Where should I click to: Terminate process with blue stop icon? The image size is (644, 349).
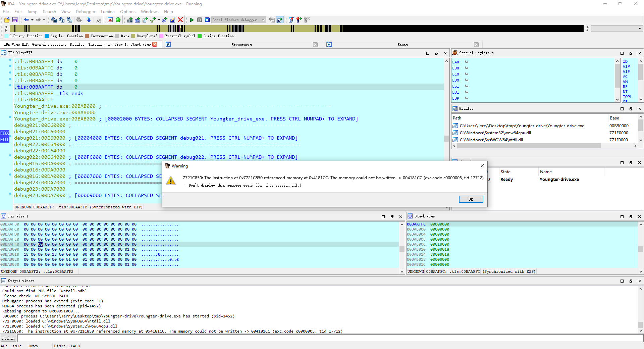tap(207, 20)
